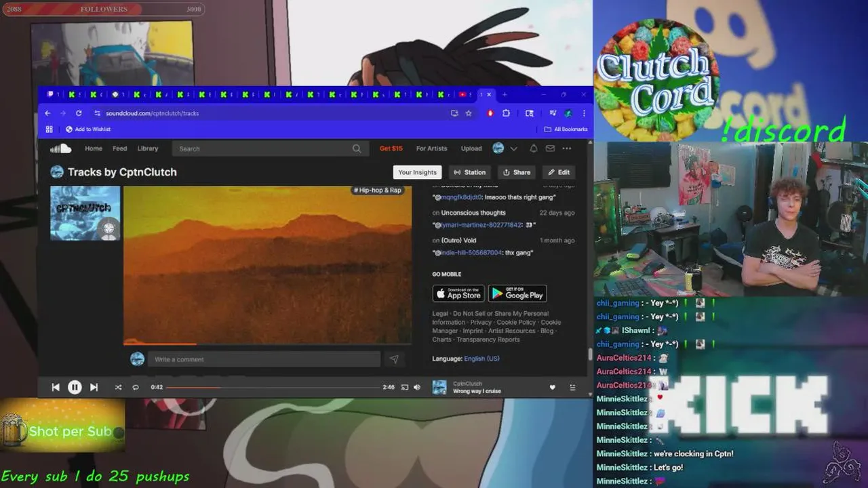The image size is (868, 488).
Task: Send comment with the paper plane icon
Action: 394,359
